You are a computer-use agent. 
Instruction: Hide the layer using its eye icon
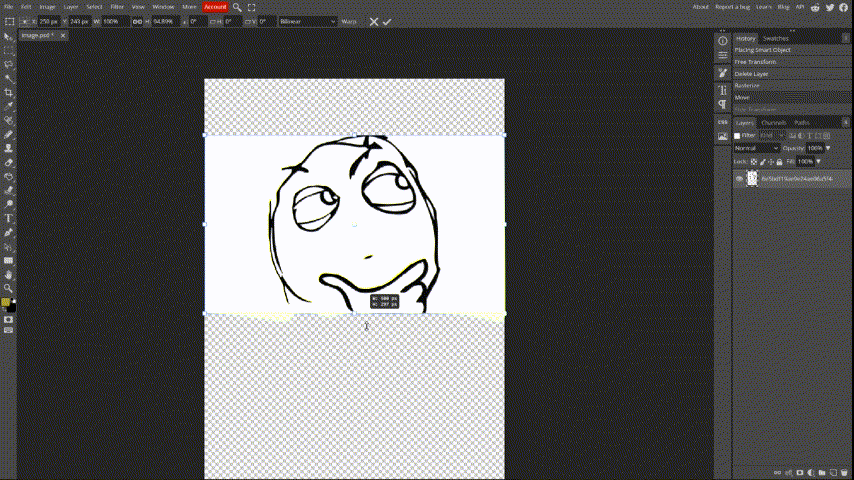[740, 178]
